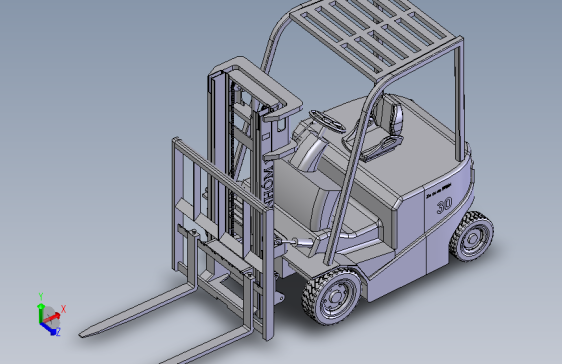Click the small text line above the 30 decal
This screenshot has height=364, width=562.
point(439,191)
